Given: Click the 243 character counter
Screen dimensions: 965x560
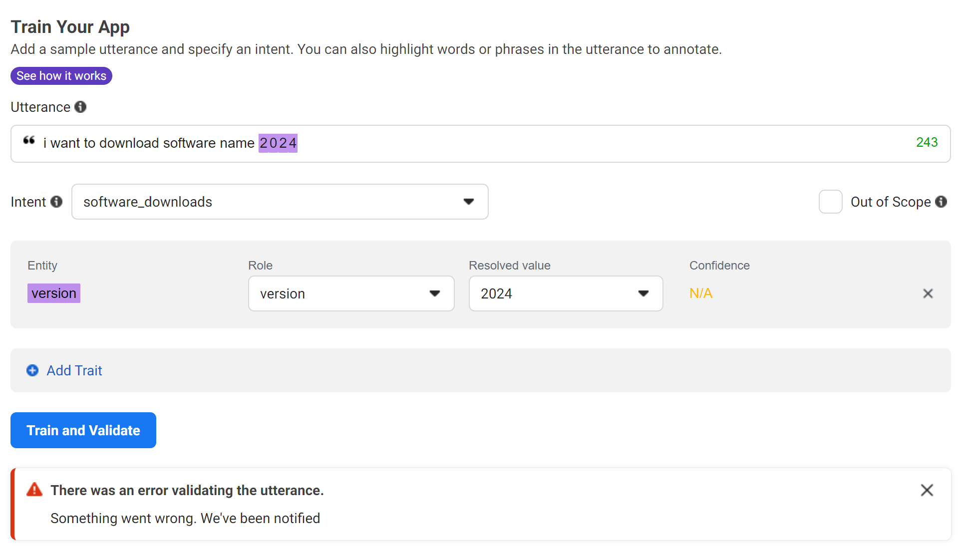Looking at the screenshot, I should (927, 143).
